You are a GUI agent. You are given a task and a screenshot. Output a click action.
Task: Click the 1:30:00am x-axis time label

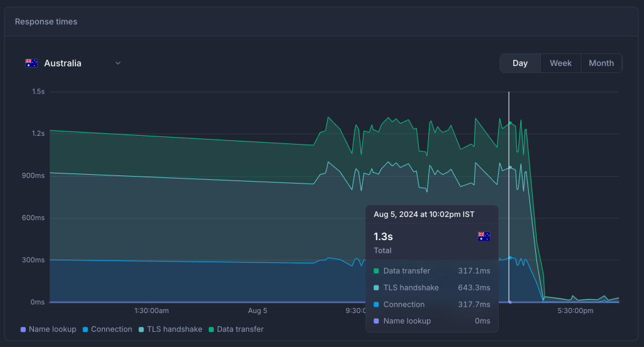pyautogui.click(x=152, y=311)
